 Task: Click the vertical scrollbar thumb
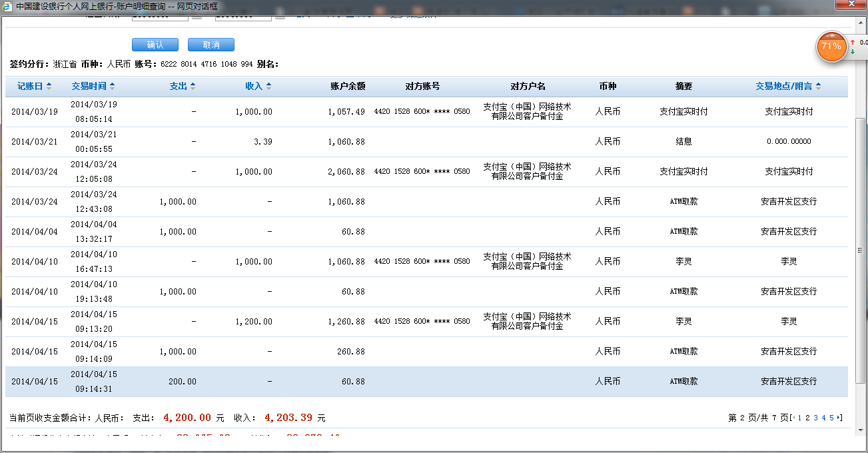[860, 250]
